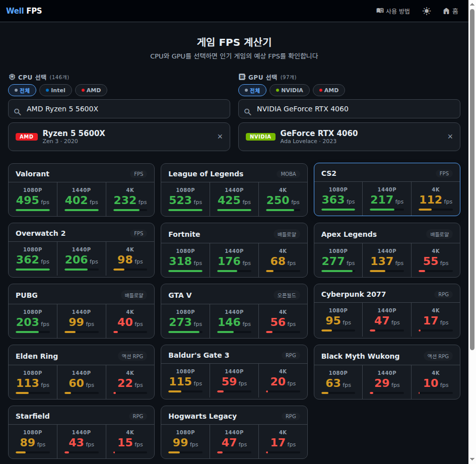Click the Apex Legends card title
Viewport: 476px width, 464px height.
349,234
